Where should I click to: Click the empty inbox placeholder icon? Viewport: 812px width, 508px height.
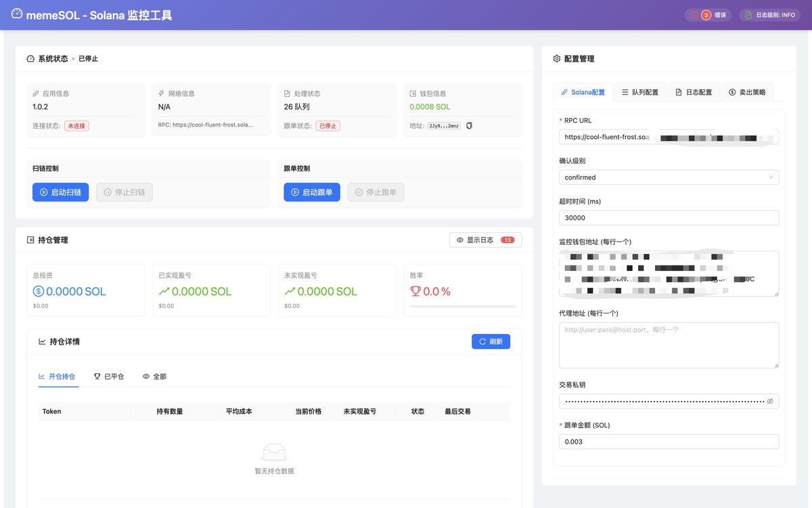click(x=274, y=452)
